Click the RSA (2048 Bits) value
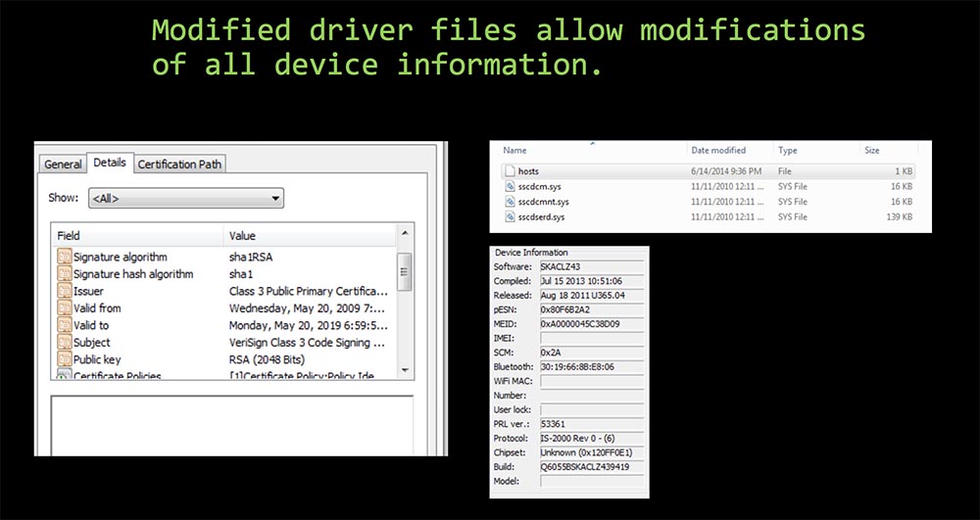Screen dimensions: 980x520 tap(267, 359)
